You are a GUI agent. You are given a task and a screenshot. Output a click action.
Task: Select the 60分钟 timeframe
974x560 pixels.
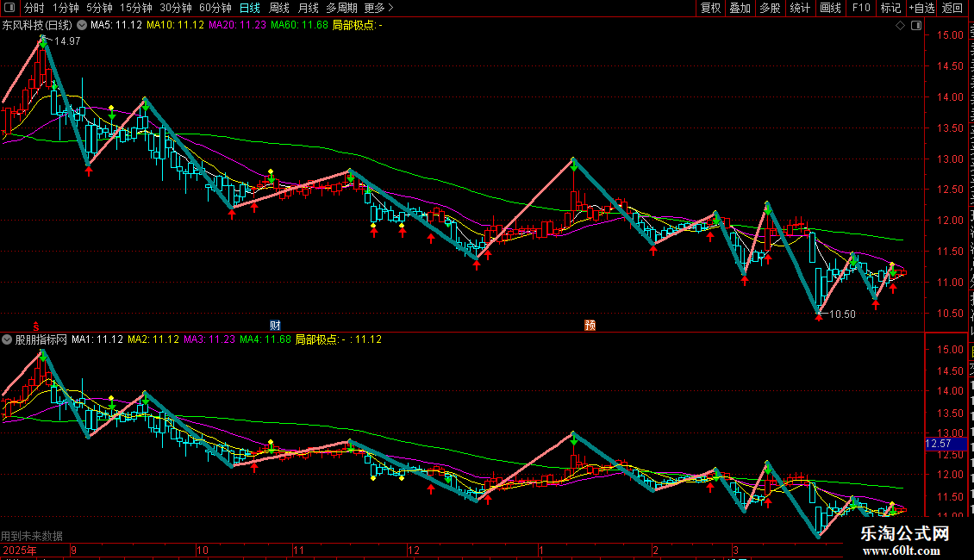[x=215, y=8]
